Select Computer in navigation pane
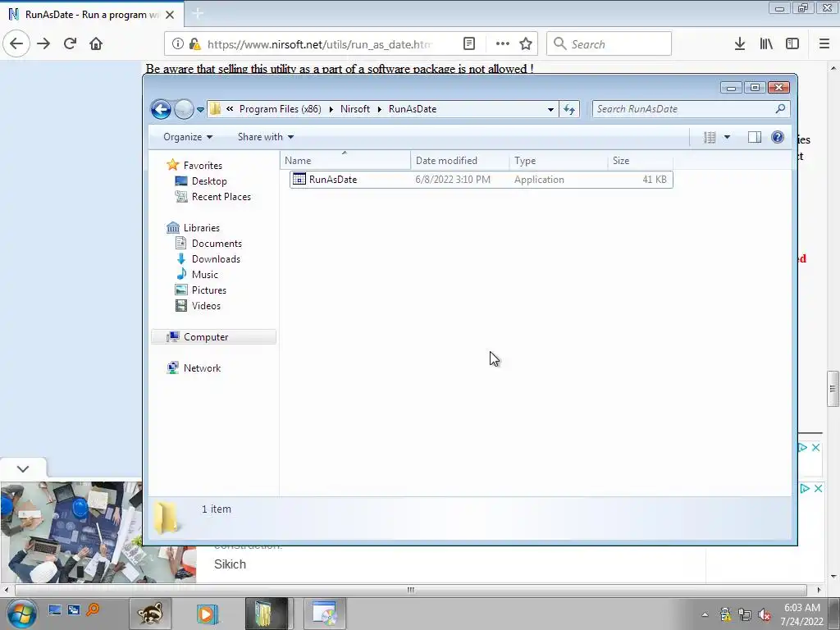The width and height of the screenshot is (840, 630). (214, 337)
